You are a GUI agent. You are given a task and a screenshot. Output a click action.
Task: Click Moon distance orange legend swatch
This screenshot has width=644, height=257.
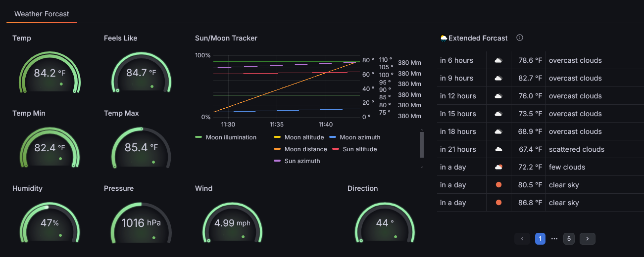(x=277, y=149)
